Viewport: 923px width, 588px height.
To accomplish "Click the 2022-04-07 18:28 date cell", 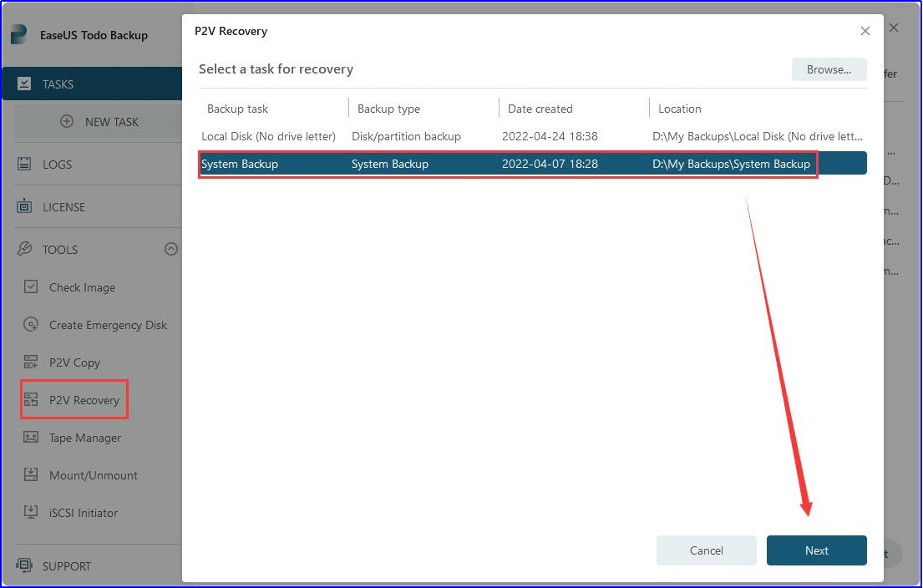I will pos(550,165).
